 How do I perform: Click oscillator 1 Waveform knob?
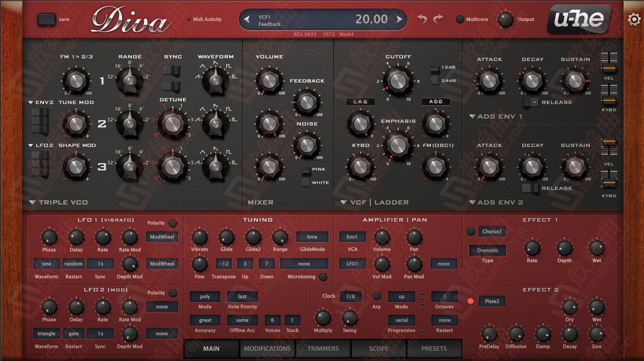click(x=215, y=81)
